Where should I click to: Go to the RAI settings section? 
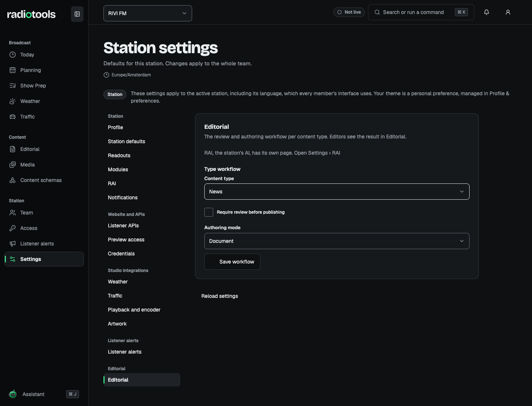142,183
